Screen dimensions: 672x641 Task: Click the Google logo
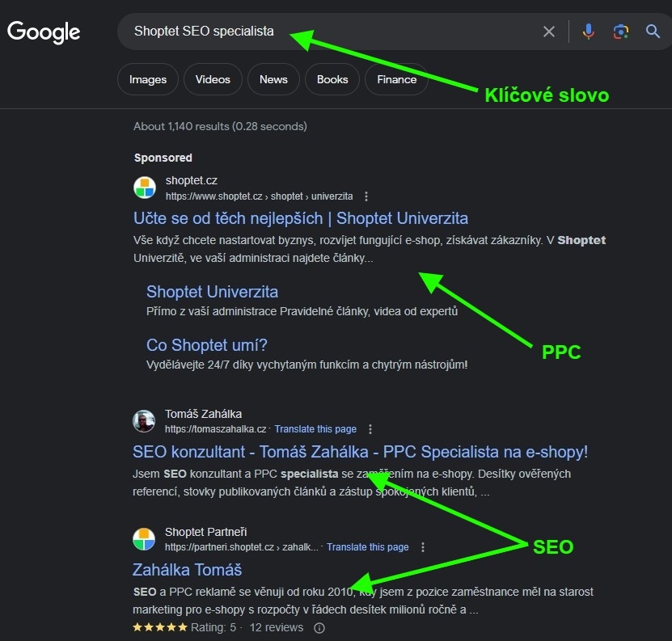44,32
